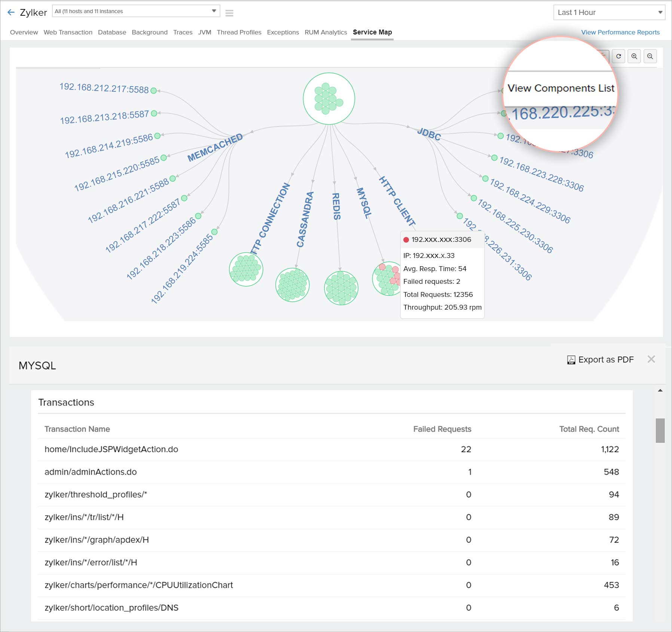Open the hamburger menu beside instance selector
Viewport: 672px width, 632px height.
pos(229,13)
